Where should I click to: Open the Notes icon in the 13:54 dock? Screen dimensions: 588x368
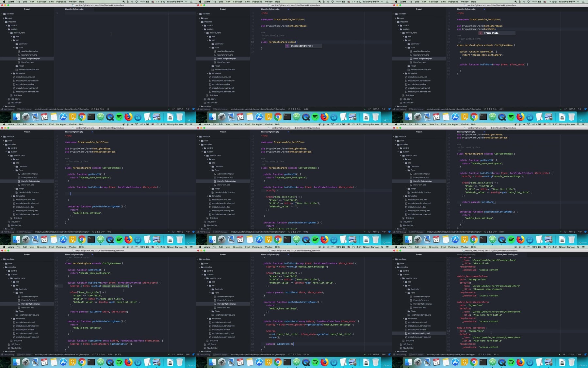[250, 239]
